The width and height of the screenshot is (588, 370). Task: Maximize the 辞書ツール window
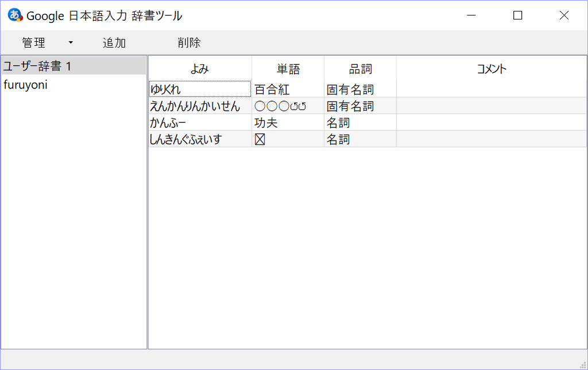pyautogui.click(x=517, y=15)
